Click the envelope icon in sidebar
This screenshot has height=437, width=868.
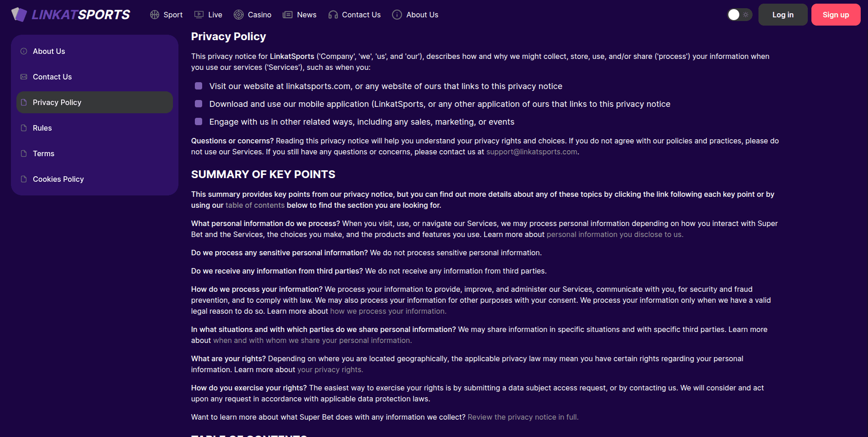pos(24,77)
